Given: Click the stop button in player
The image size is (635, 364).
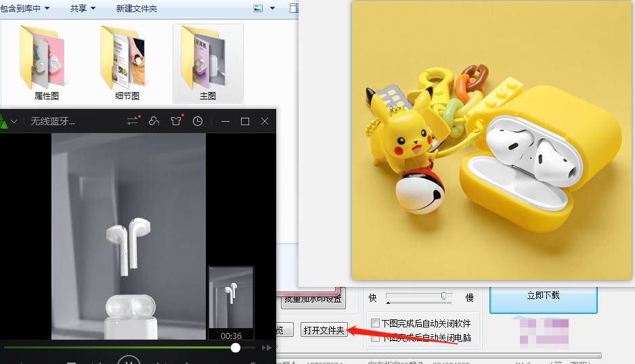Looking at the screenshot, I should [71, 363].
